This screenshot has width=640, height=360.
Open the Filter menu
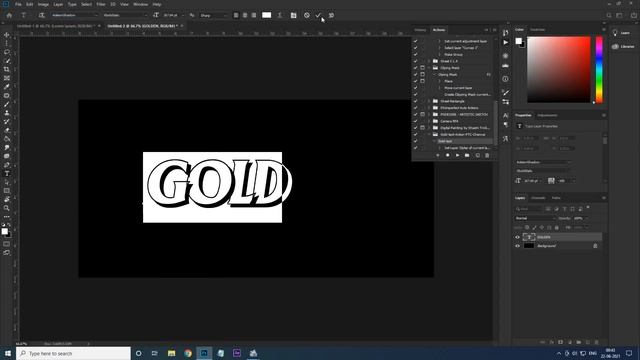click(x=101, y=4)
